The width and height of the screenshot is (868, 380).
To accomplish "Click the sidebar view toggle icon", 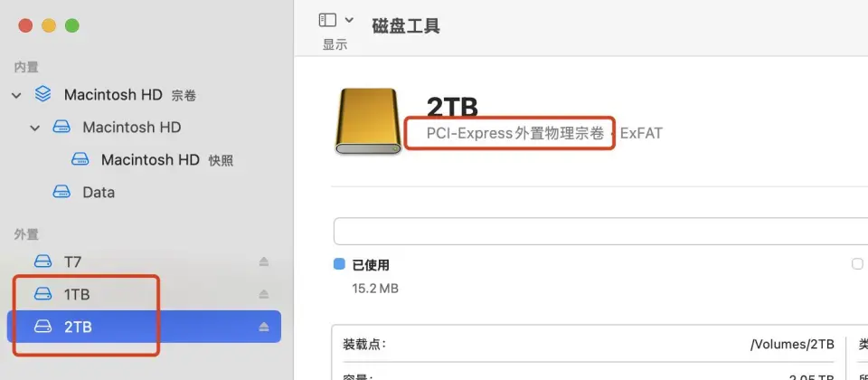I will [327, 20].
